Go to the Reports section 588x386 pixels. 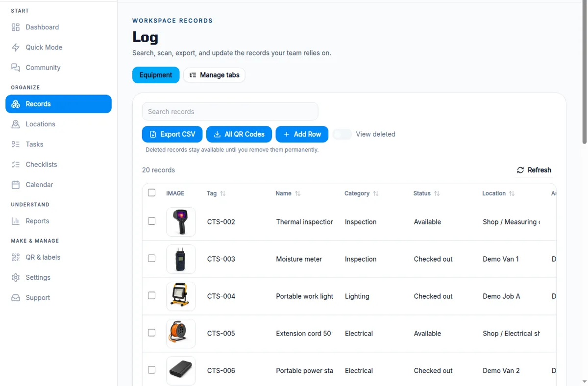(x=58, y=221)
